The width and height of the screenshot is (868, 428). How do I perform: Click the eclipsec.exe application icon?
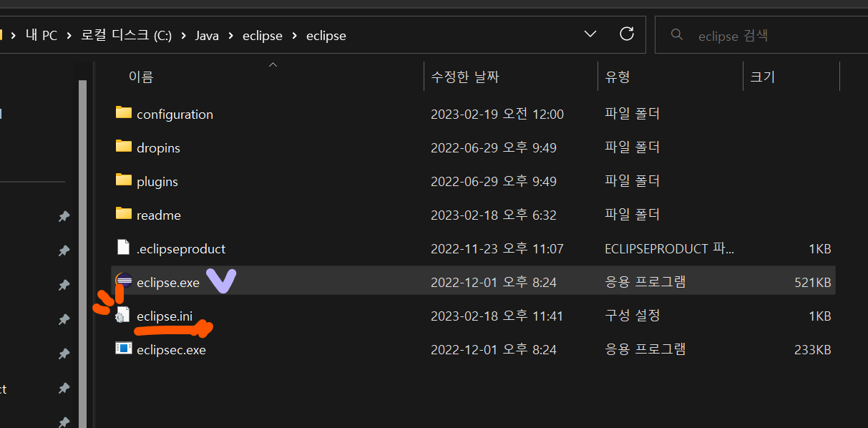[x=124, y=349]
